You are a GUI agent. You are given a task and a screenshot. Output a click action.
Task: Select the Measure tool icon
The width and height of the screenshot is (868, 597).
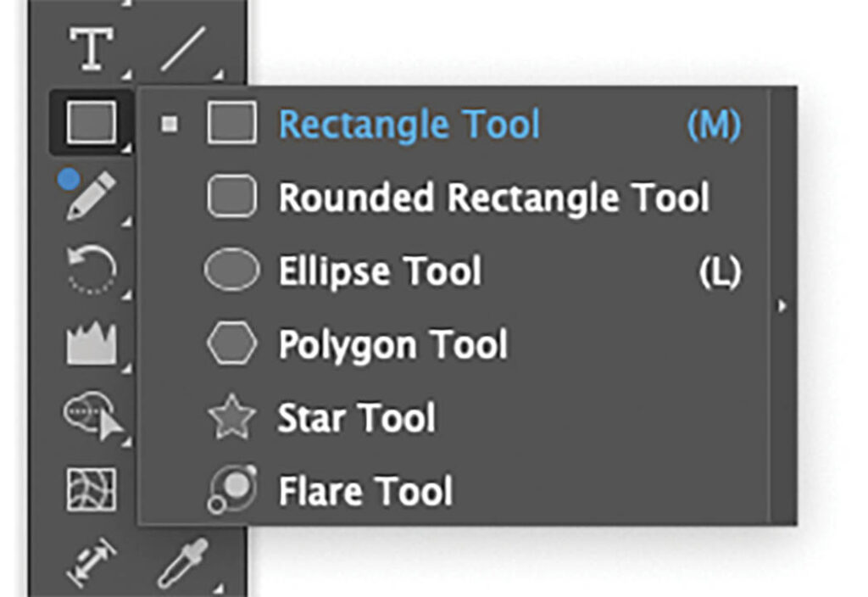click(x=92, y=561)
